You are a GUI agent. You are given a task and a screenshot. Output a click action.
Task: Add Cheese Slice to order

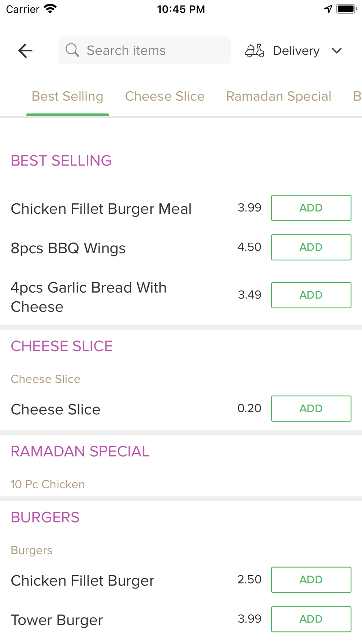point(311,409)
